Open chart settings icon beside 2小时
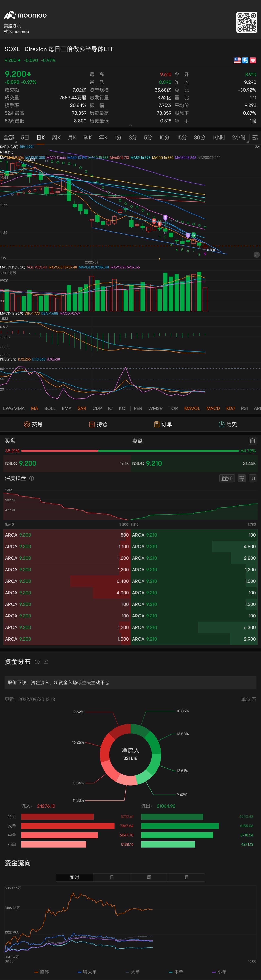The height and width of the screenshot is (980, 261). point(255,138)
